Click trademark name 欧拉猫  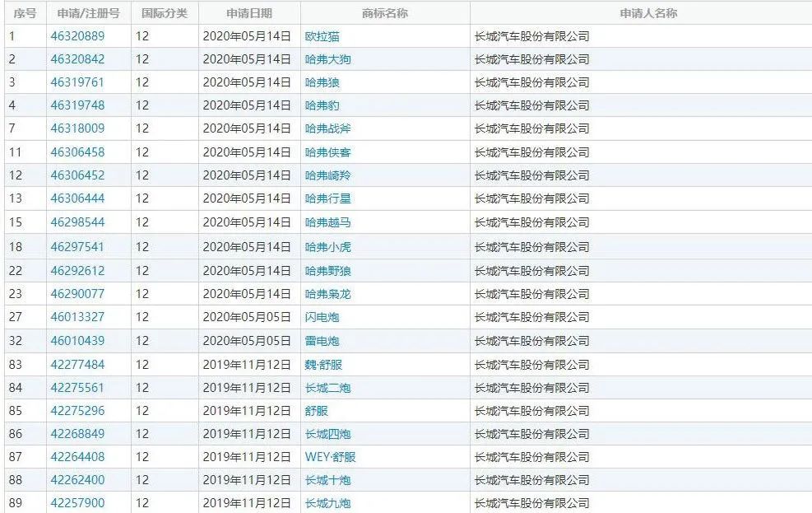pos(322,36)
